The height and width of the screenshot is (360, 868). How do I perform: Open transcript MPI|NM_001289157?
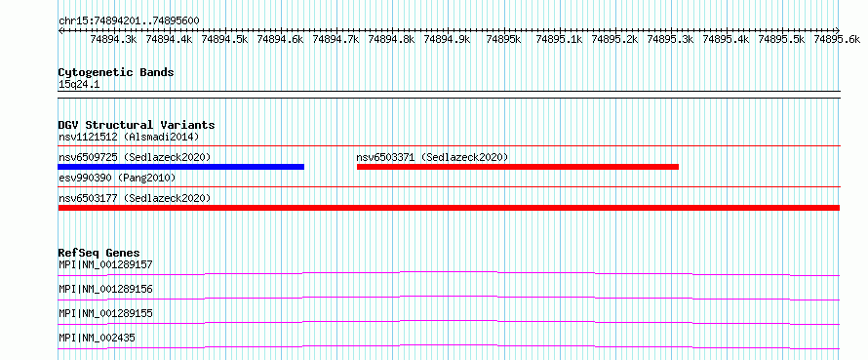(x=105, y=264)
